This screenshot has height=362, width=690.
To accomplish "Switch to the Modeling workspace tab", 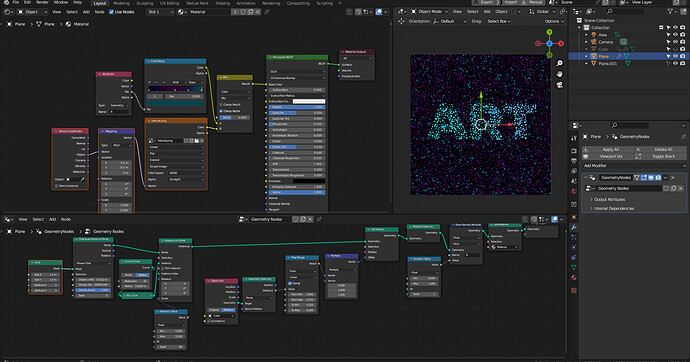I will 121,3.
